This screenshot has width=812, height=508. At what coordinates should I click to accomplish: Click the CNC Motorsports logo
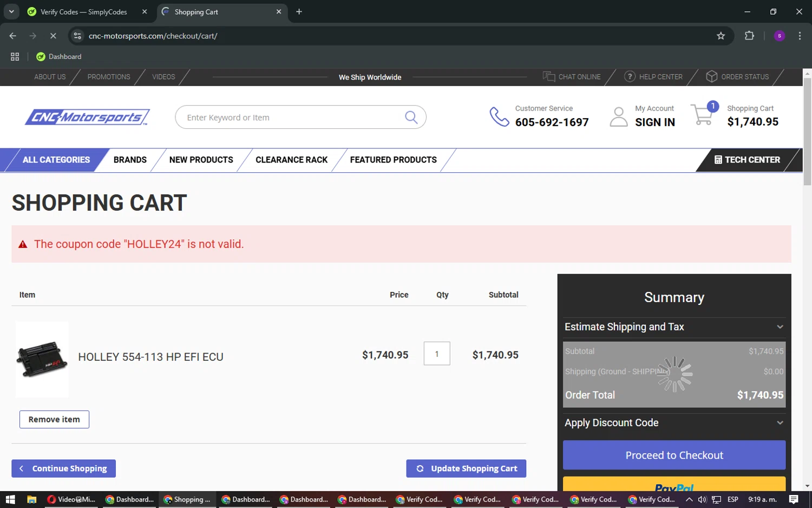tap(87, 117)
